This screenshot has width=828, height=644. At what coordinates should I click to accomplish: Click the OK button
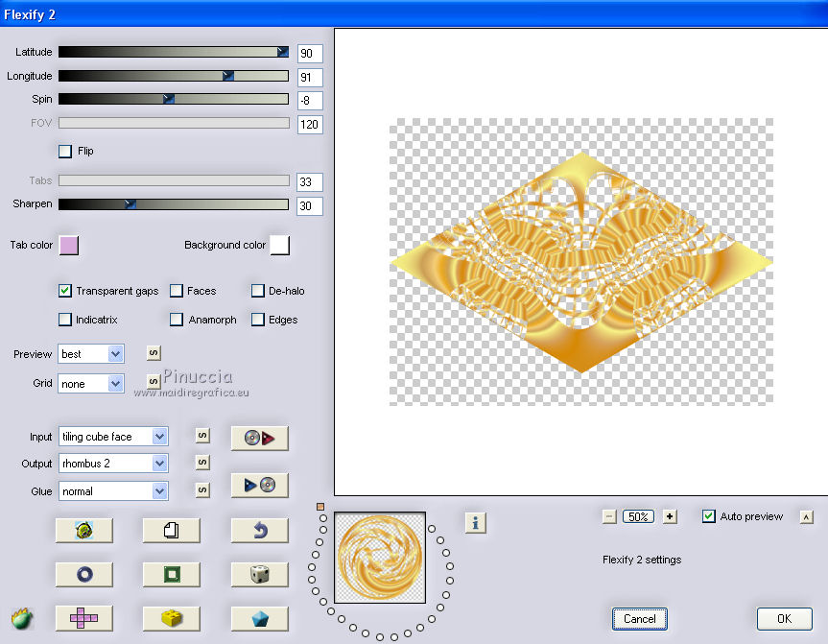pos(784,619)
